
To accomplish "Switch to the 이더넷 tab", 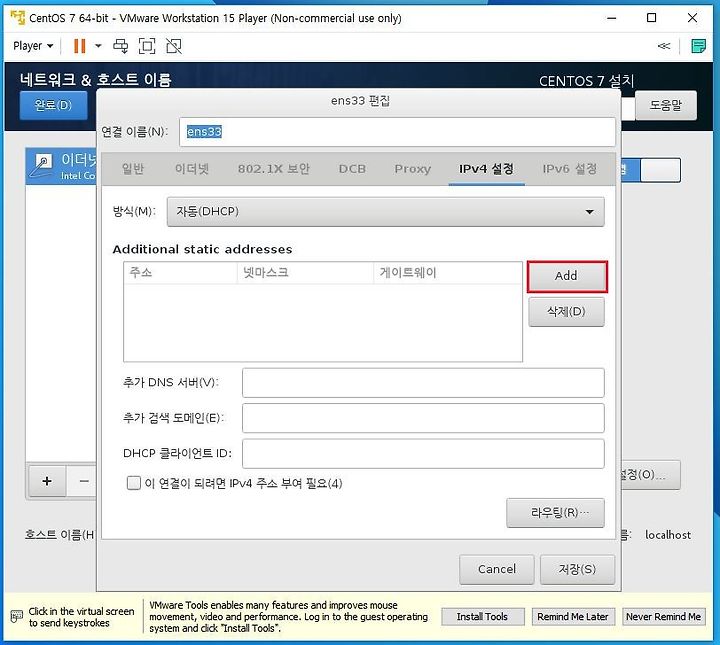I will click(x=192, y=169).
